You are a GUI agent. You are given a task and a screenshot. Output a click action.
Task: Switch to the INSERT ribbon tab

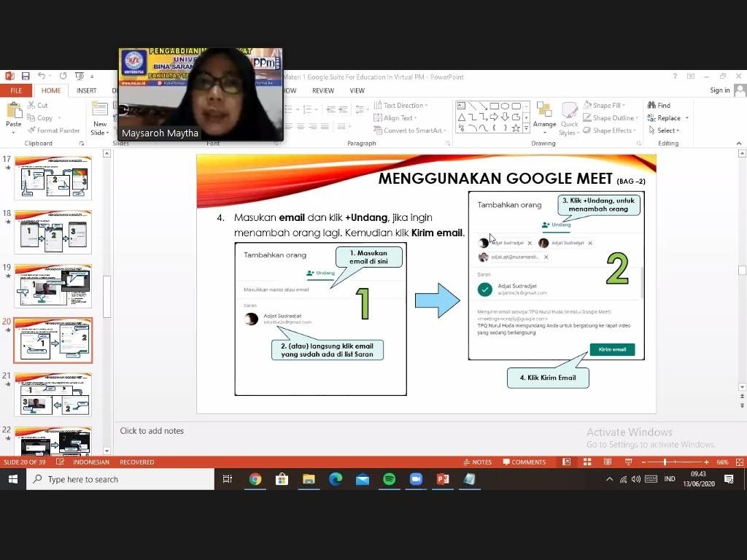(86, 90)
